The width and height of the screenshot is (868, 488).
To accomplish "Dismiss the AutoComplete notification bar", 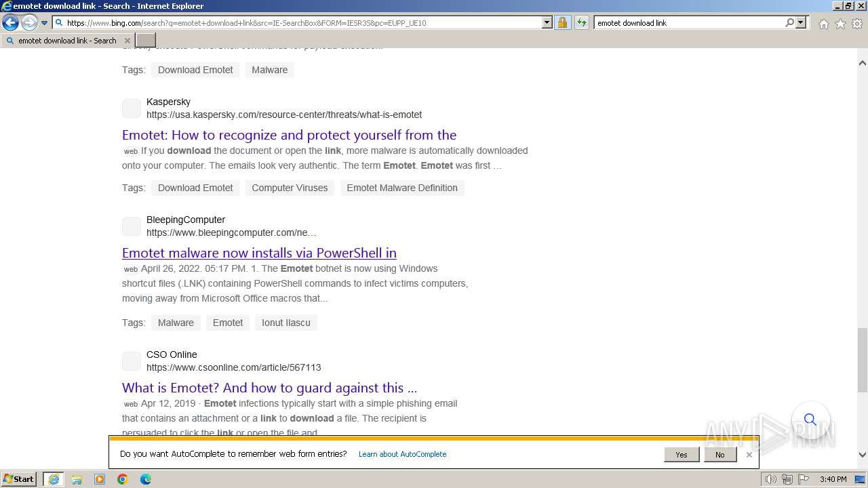I will click(x=749, y=455).
